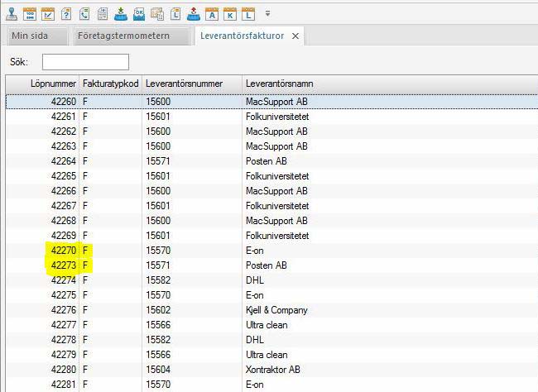Select invoice row with Löpnummer 42262
Image resolution: width=538 pixels, height=392 pixels.
tap(271, 131)
